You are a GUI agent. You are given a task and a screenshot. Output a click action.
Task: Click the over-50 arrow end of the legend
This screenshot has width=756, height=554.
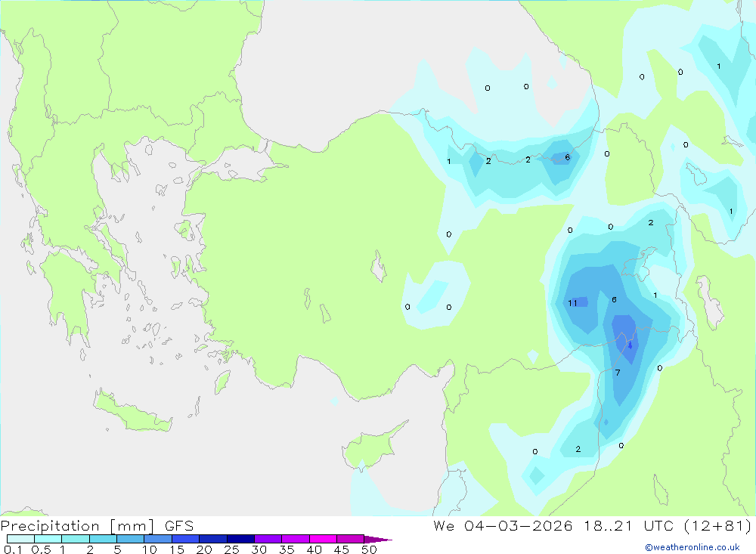pyautogui.click(x=377, y=540)
